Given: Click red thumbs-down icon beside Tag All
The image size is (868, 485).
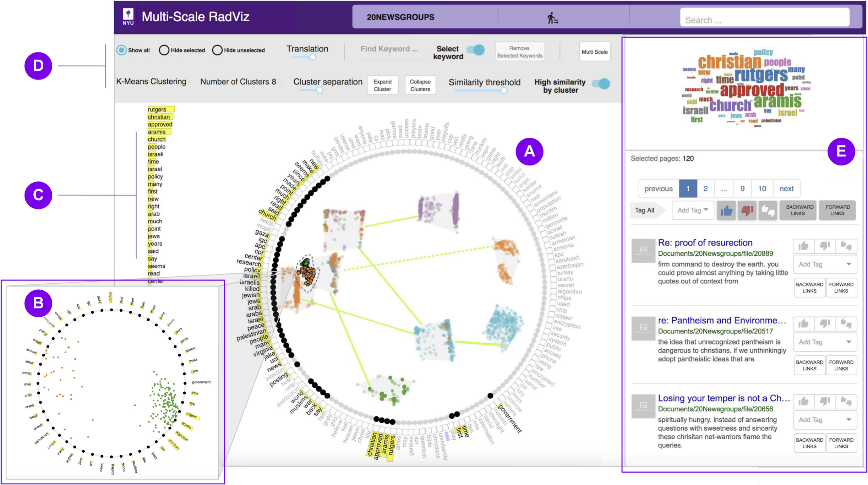Looking at the screenshot, I should tap(747, 211).
